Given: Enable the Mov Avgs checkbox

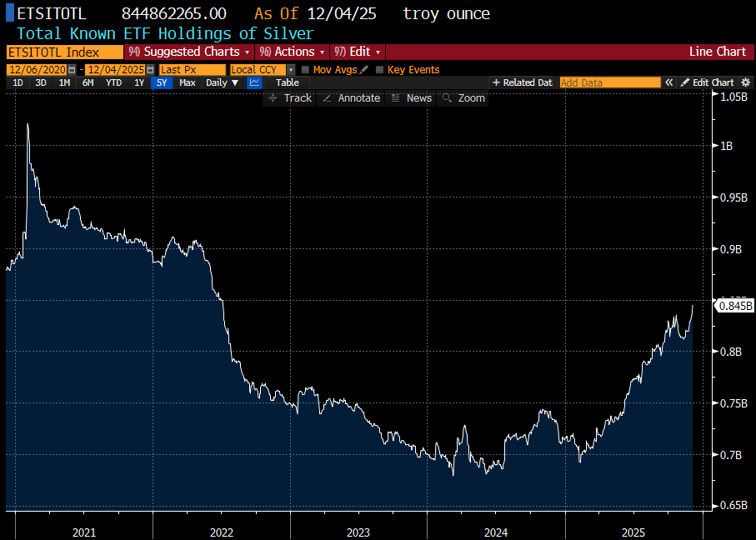Looking at the screenshot, I should click(305, 70).
